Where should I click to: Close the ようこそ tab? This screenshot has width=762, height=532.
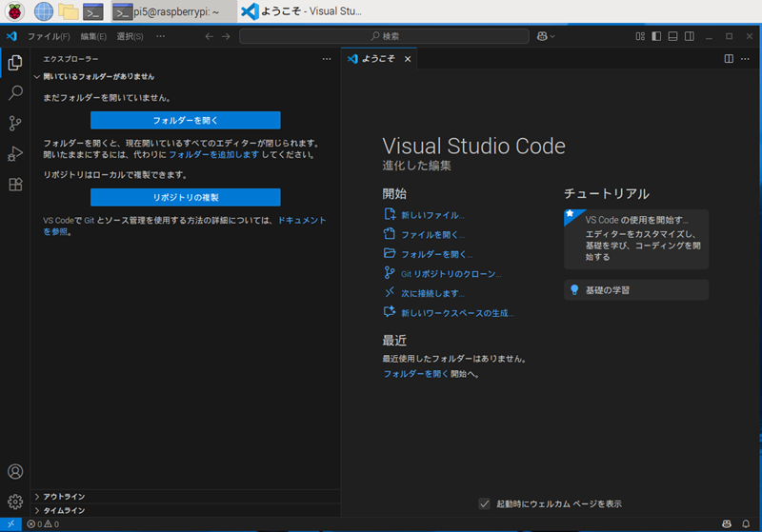point(408,59)
